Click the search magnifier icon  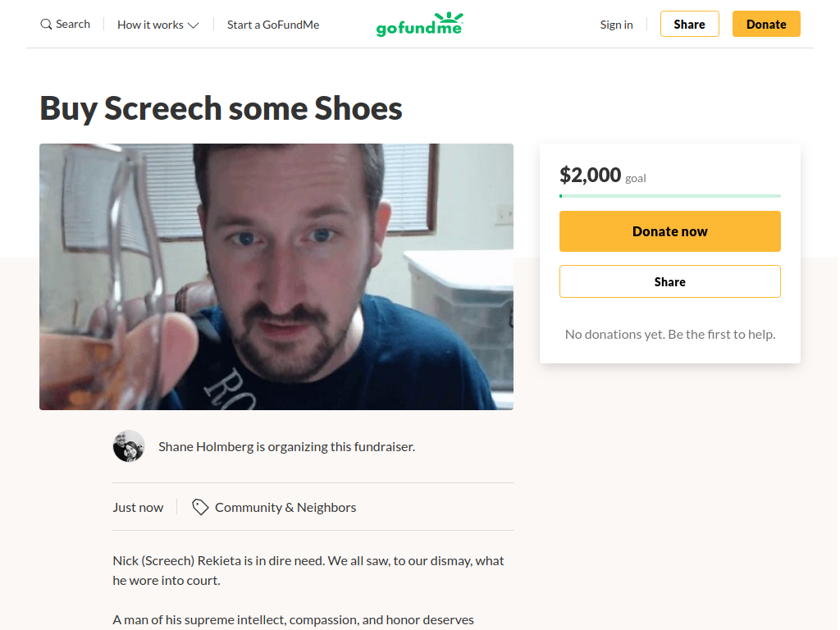tap(46, 24)
